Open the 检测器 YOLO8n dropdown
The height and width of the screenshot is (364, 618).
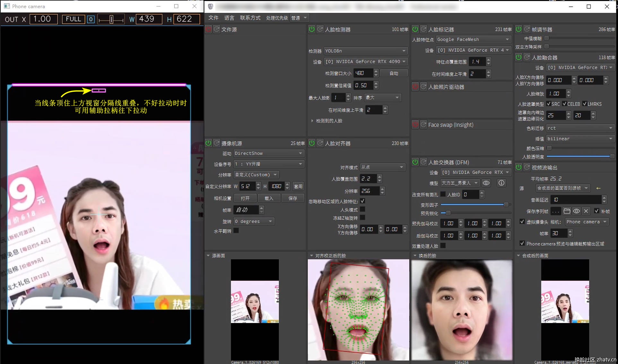pos(365,51)
